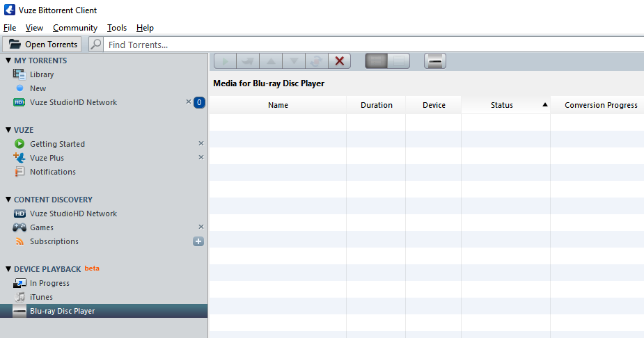Collapse the VUZE section
The image size is (644, 338).
tap(8, 129)
